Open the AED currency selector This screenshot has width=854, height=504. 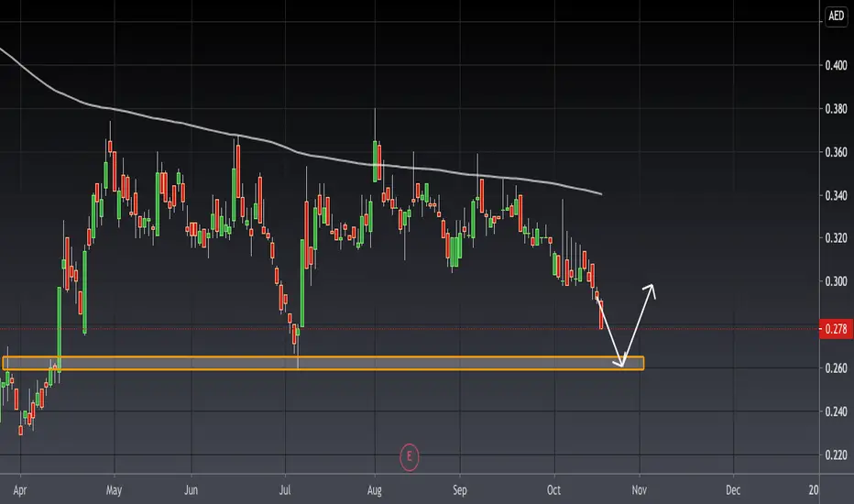(x=836, y=16)
